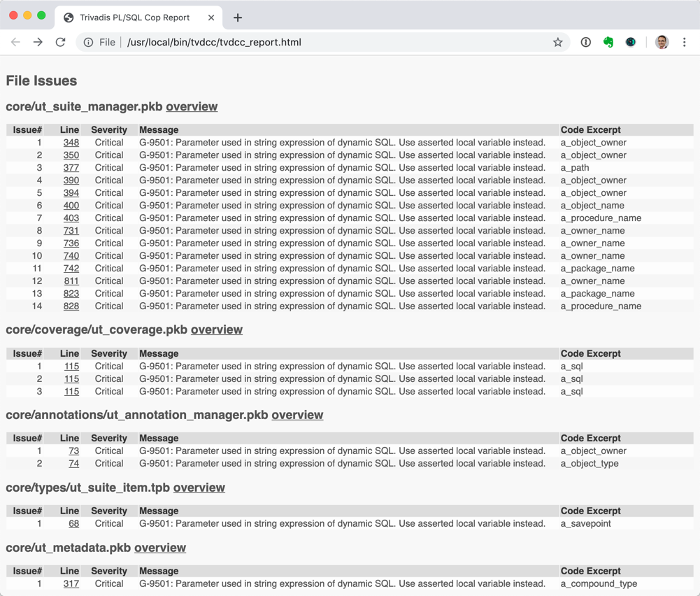Jump to line 350 link
700x596 pixels.
coord(71,155)
